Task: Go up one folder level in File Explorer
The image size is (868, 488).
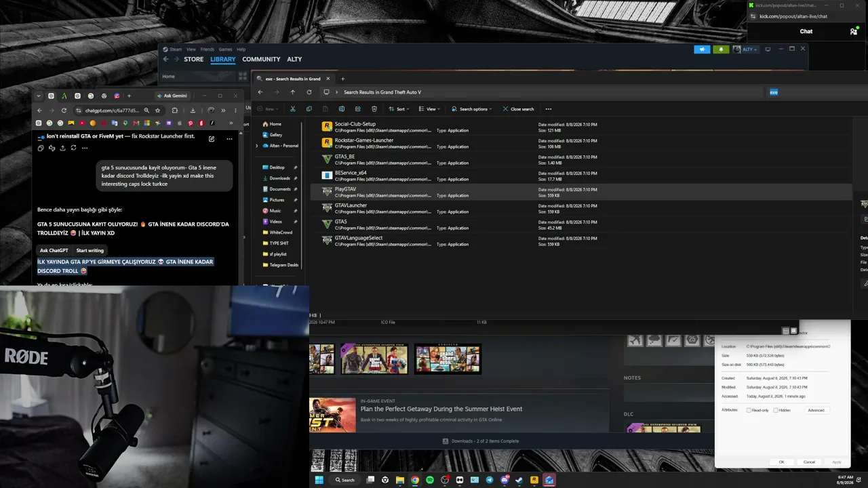Action: coord(293,92)
